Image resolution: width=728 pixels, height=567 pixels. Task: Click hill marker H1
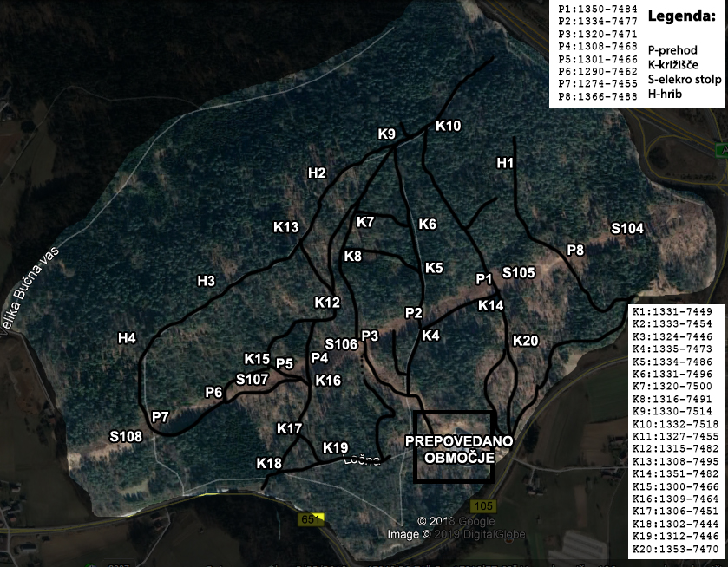[505, 162]
